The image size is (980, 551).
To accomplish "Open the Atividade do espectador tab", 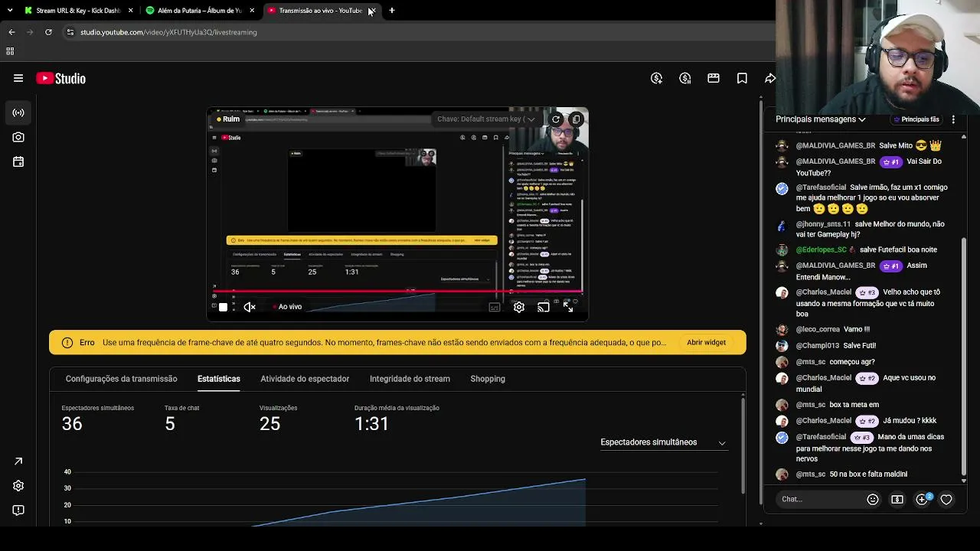I will coord(305,379).
